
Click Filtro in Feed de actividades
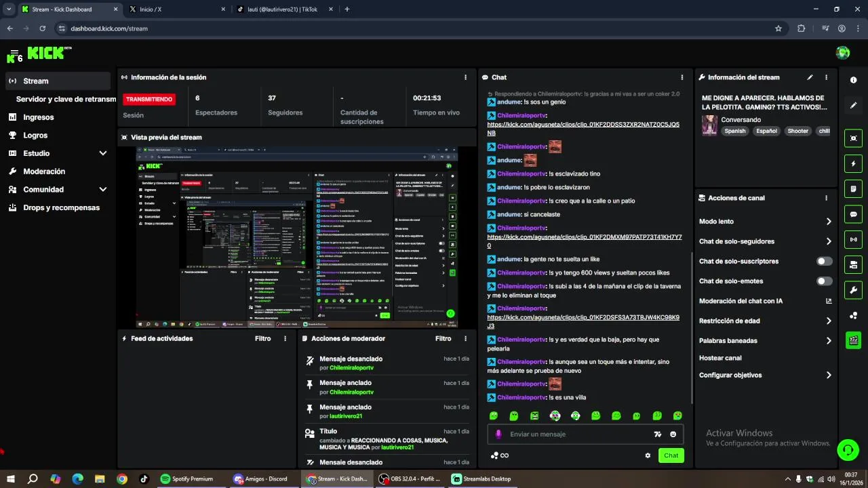pyautogui.click(x=262, y=338)
